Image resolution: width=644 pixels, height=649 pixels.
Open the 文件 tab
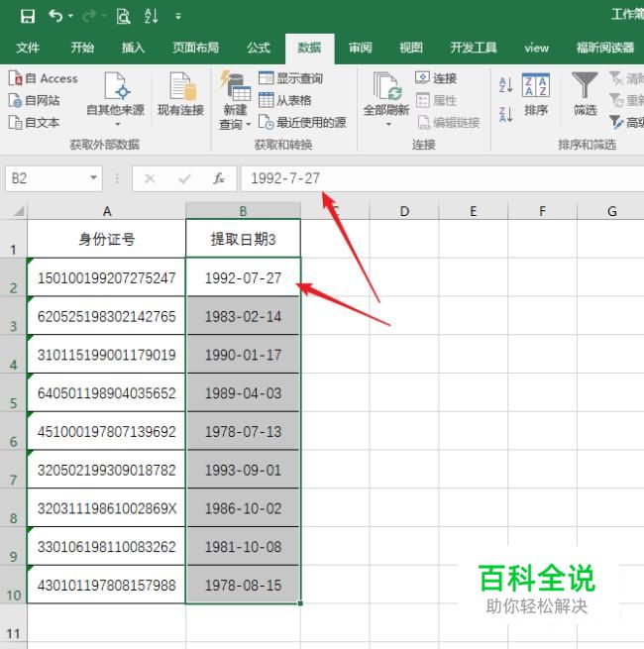pyautogui.click(x=28, y=48)
